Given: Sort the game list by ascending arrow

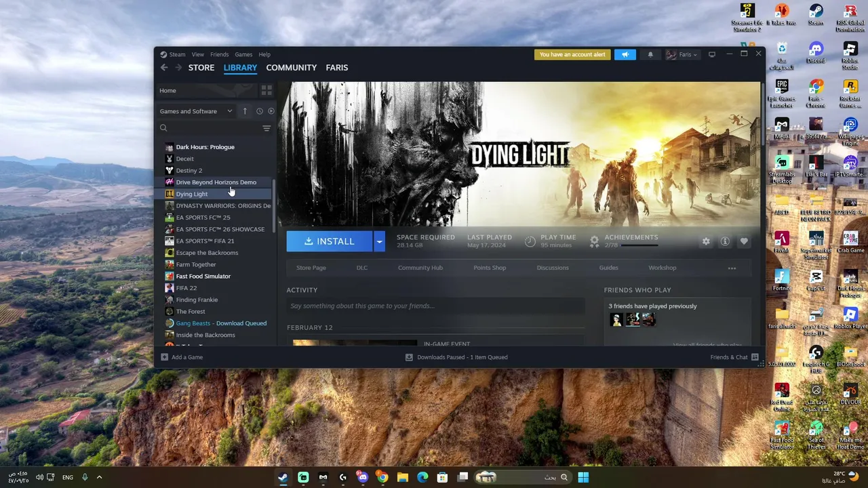Looking at the screenshot, I should tap(245, 111).
